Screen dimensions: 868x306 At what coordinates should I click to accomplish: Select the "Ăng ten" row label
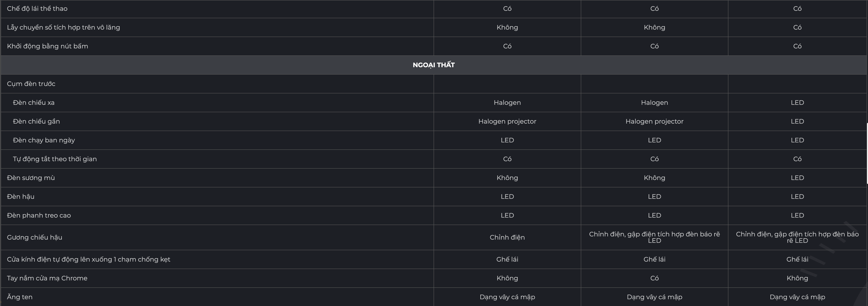click(20, 297)
